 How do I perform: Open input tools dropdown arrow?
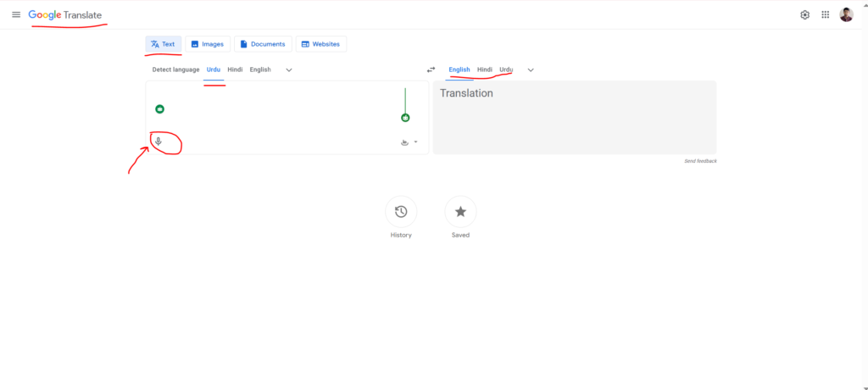pyautogui.click(x=415, y=142)
